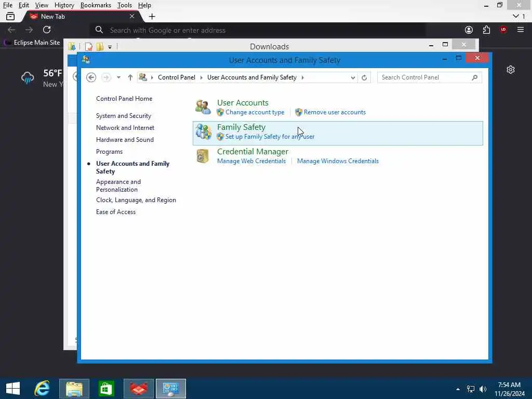This screenshot has height=399, width=532.
Task: Click the volume speaker tray icon
Action: click(483, 389)
